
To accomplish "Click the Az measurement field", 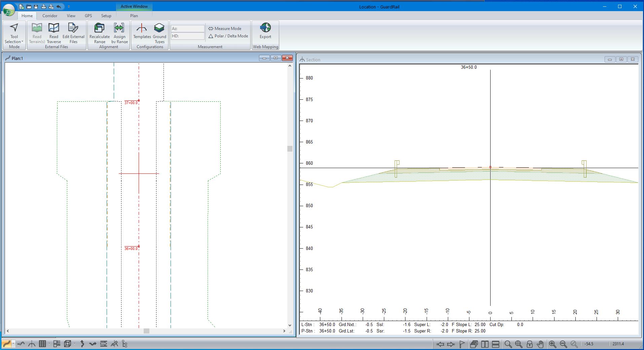I will (x=188, y=29).
